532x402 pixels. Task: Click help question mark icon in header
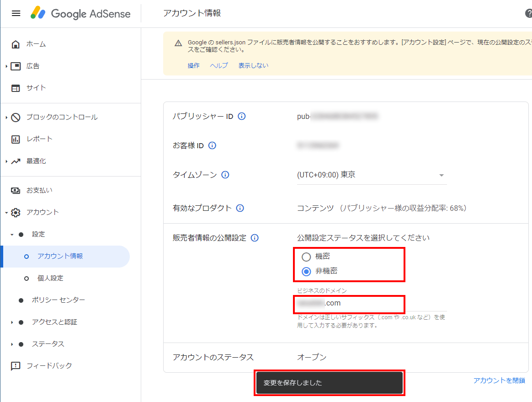point(529,13)
